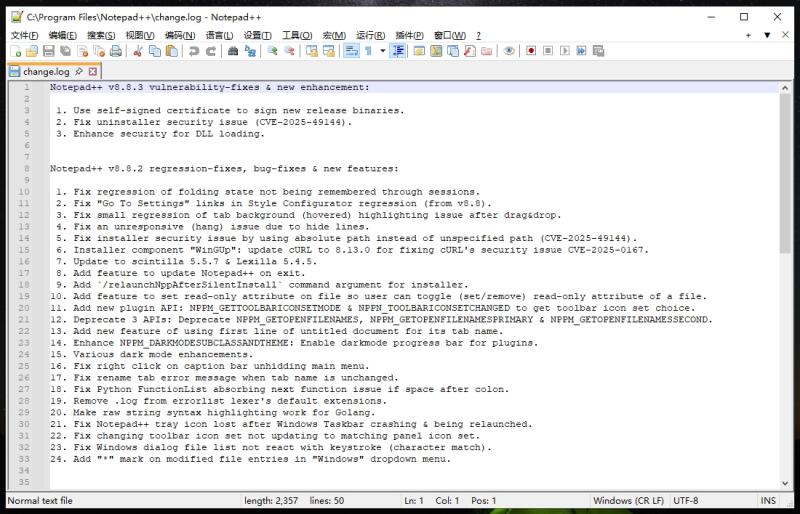Print the document with printer icon
800x514 pixels.
(116, 51)
